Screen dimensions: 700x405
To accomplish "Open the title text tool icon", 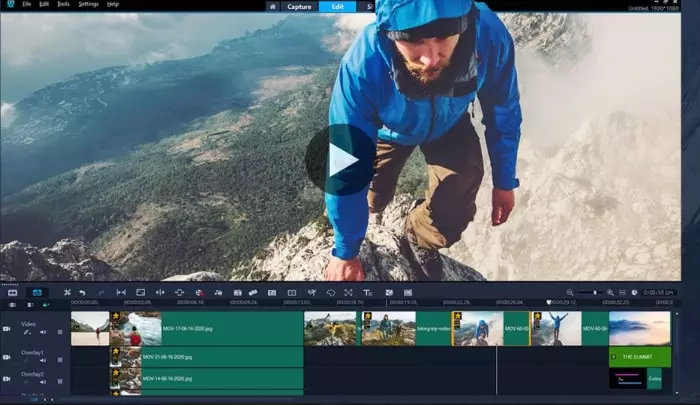I will click(367, 292).
